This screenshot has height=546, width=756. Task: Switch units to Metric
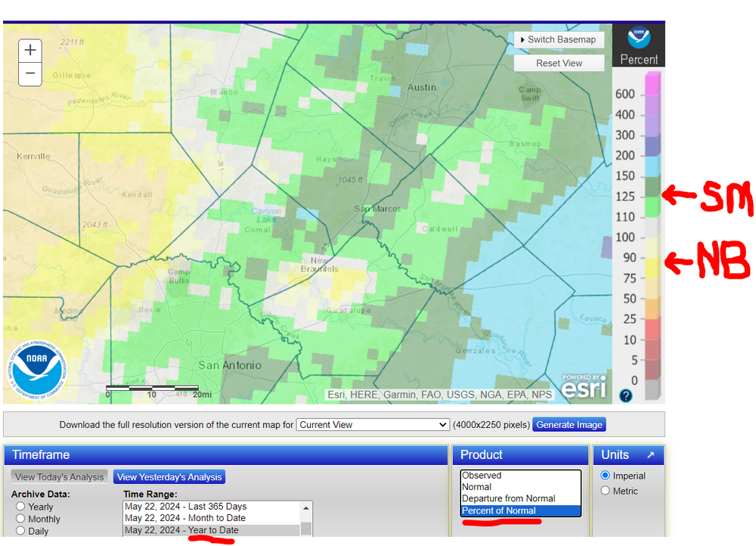pos(606,491)
